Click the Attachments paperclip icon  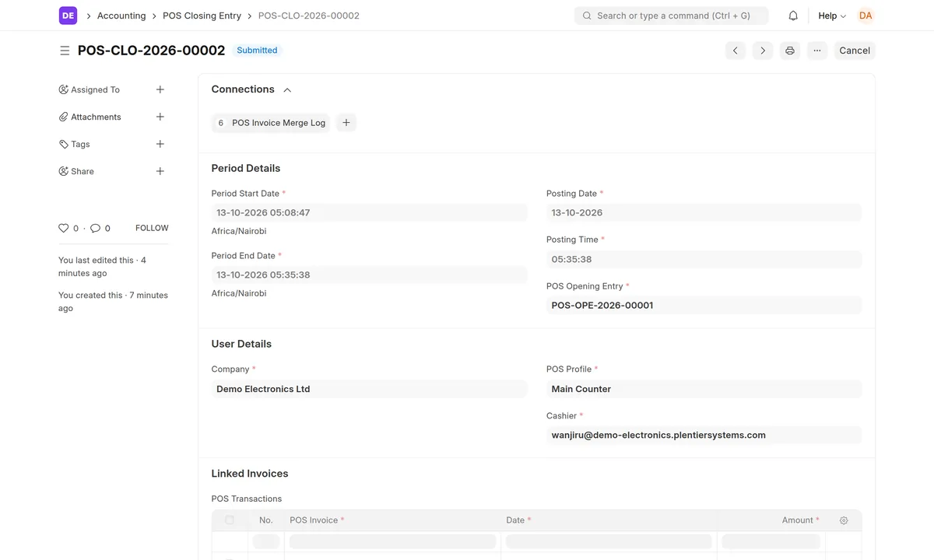(64, 117)
